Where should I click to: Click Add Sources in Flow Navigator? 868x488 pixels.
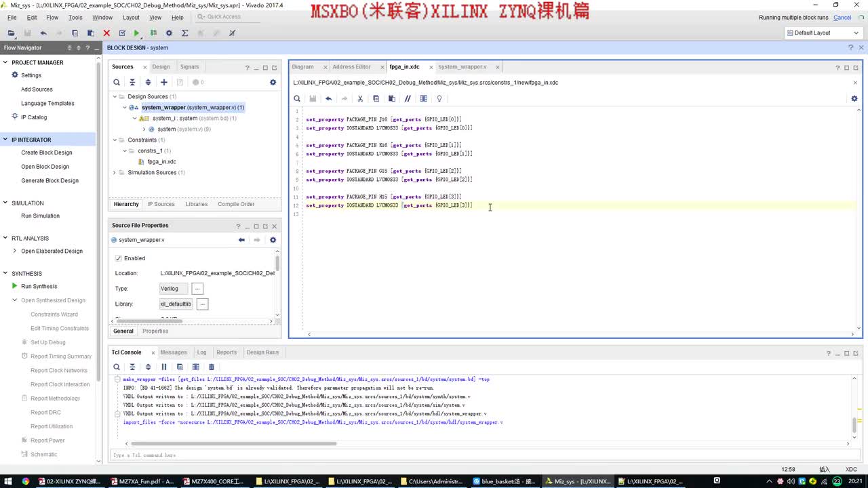point(37,89)
